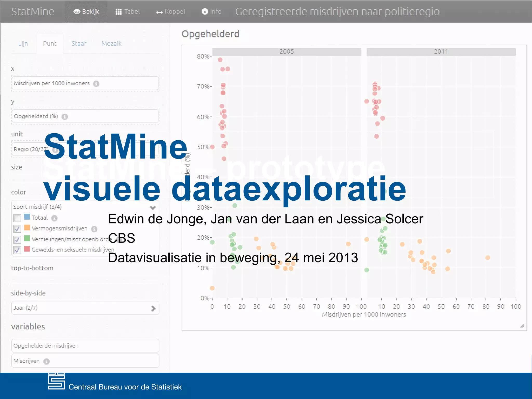Enable the Totaal checkbox

[x=17, y=218]
